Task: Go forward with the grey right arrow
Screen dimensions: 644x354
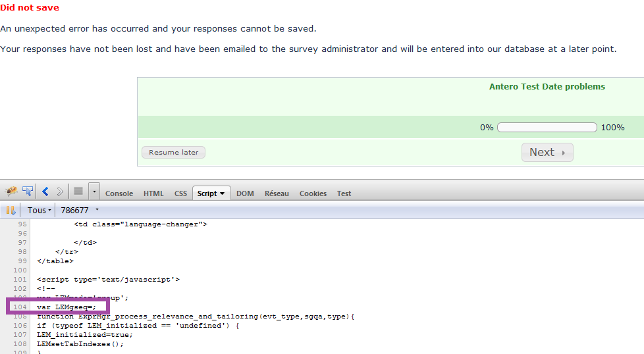Action: 60,191
